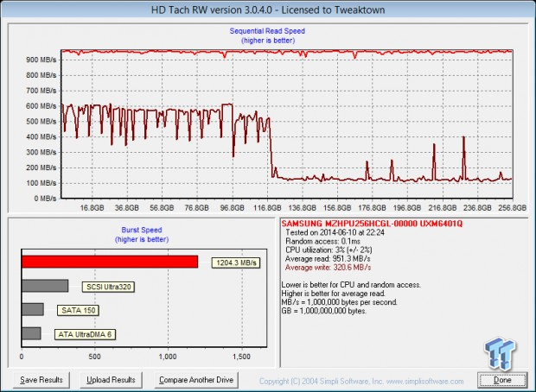The height and width of the screenshot is (392, 536).
Task: Click the 1,500 burst axis value
Action: (x=241, y=357)
